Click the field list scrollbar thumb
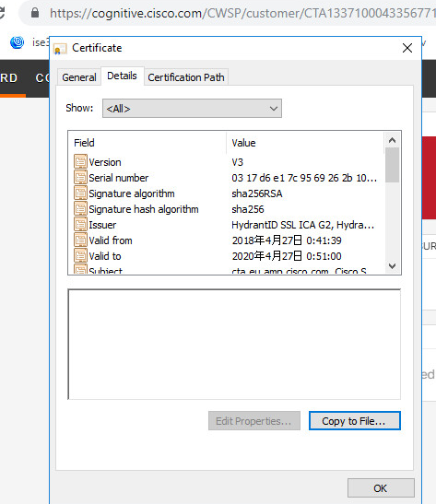Image resolution: width=436 pixels, height=504 pixels. [x=392, y=165]
